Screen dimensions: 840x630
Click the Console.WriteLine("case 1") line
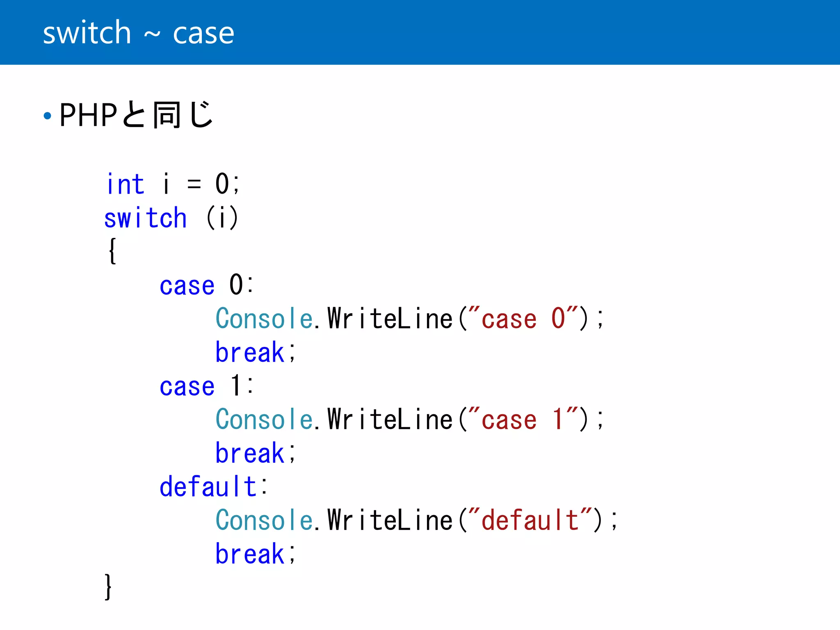410,419
